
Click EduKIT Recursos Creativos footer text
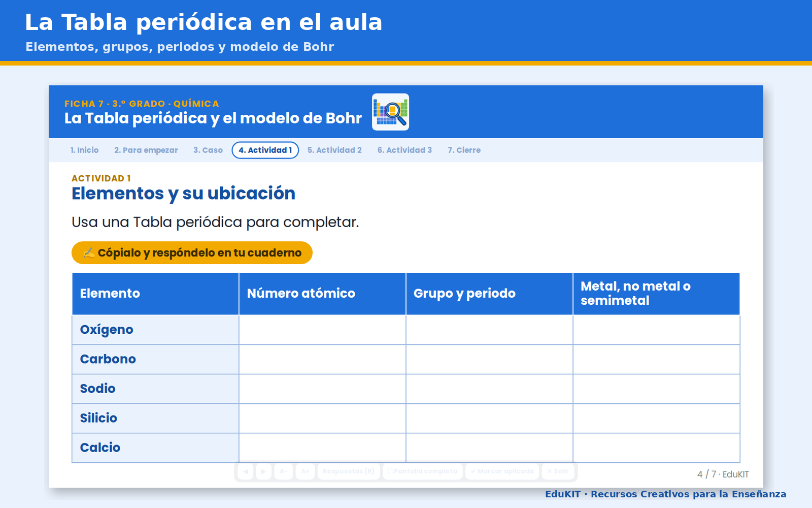click(666, 494)
